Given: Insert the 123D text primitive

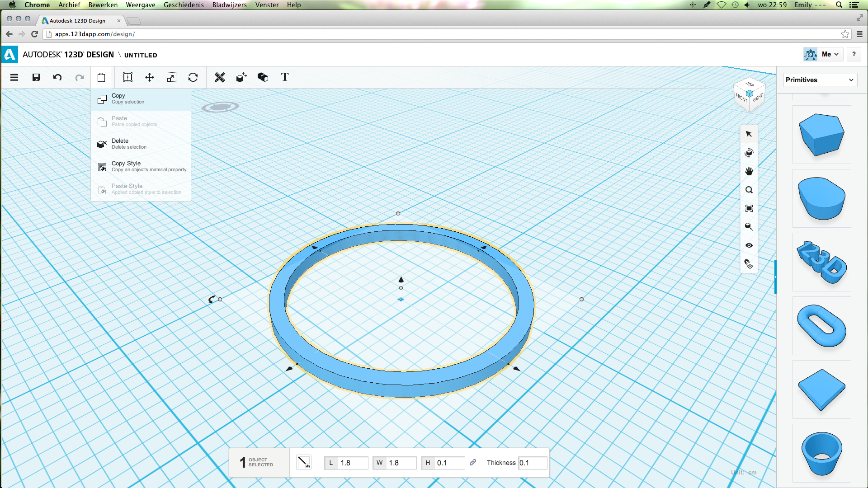Looking at the screenshot, I should tap(821, 262).
